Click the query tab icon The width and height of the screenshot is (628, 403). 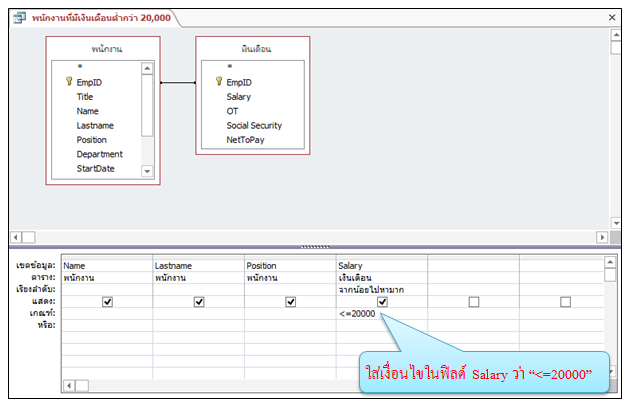coord(19,18)
